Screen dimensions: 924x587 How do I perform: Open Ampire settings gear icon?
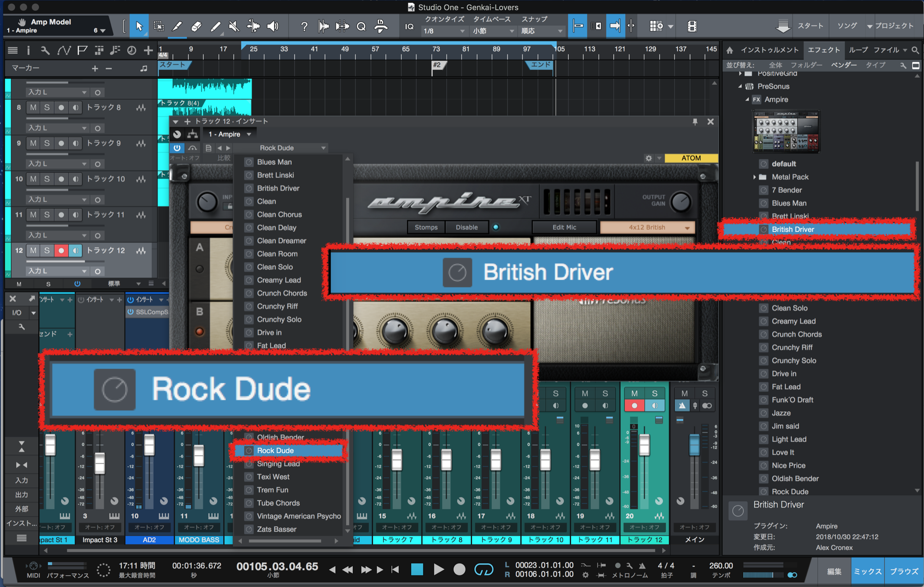pyautogui.click(x=648, y=158)
